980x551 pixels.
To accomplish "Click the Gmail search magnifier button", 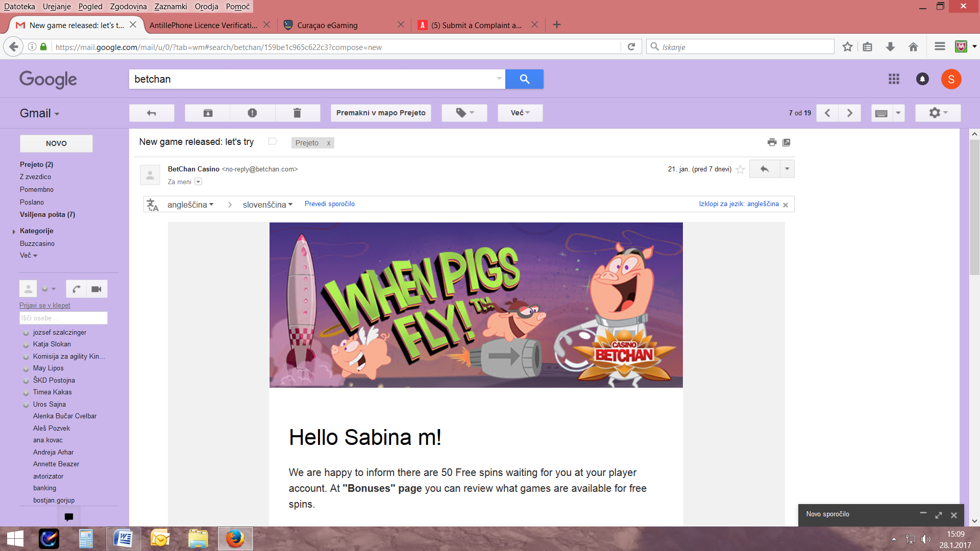I will [524, 79].
